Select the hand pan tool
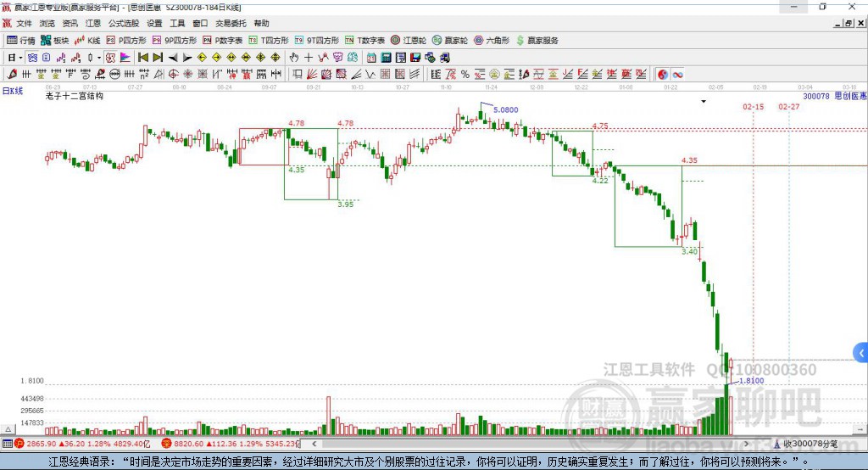This screenshot has width=868, height=470. (x=294, y=58)
